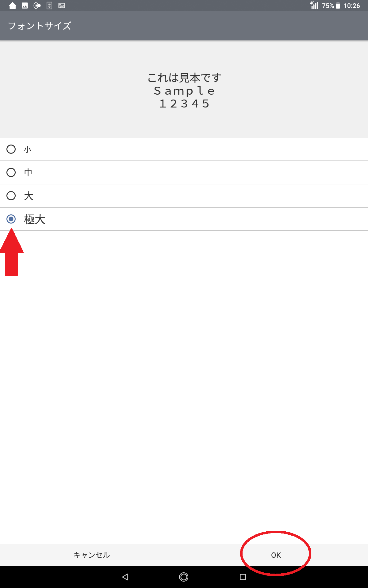Tap the key-shaped notification icon
Screen dimensions: 368x588
point(37,6)
